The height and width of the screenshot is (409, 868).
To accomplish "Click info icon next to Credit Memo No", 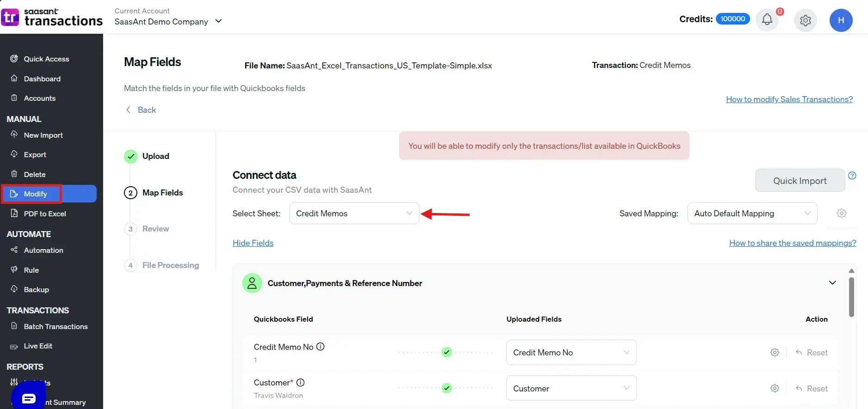I will click(320, 347).
